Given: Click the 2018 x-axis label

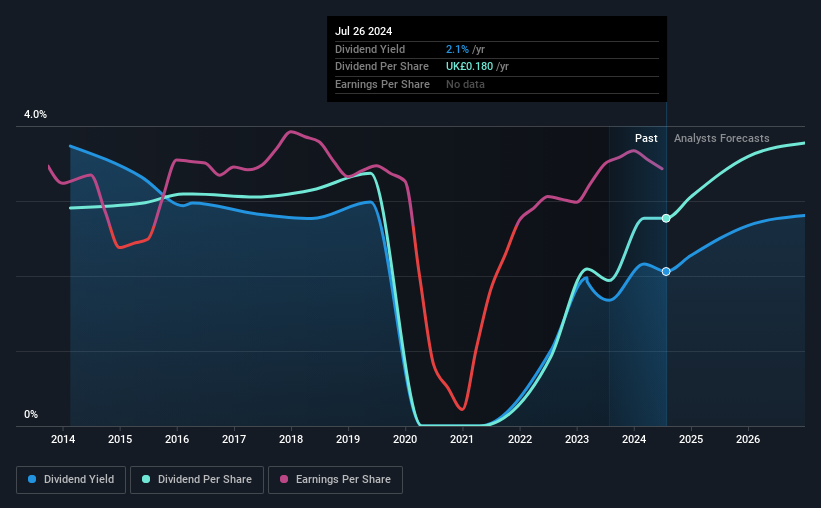Looking at the screenshot, I should (x=291, y=439).
